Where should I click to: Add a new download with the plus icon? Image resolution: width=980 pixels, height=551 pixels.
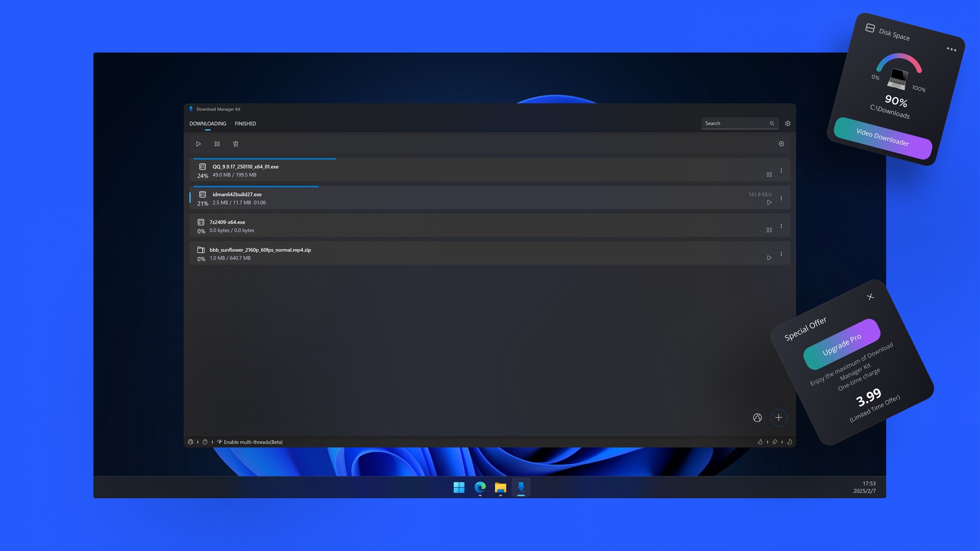[x=779, y=418]
